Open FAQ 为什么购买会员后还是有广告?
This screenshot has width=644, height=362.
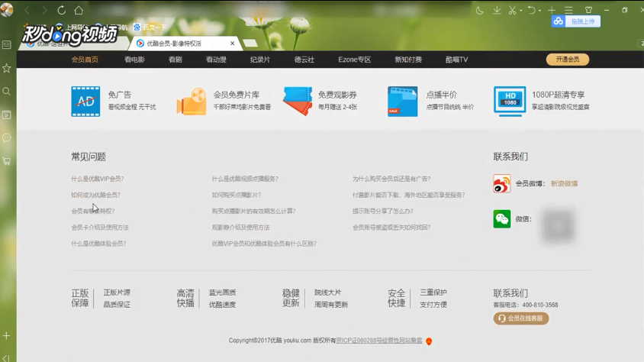(x=391, y=179)
